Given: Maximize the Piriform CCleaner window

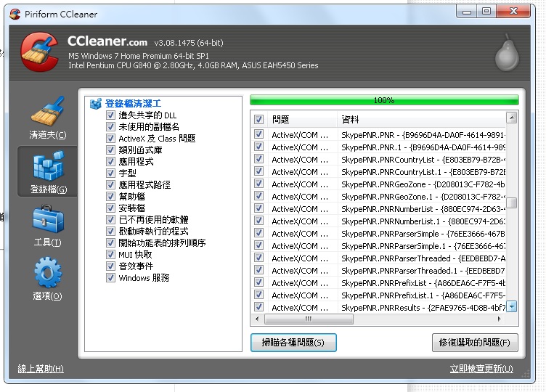Looking at the screenshot, I should tap(486, 12).
